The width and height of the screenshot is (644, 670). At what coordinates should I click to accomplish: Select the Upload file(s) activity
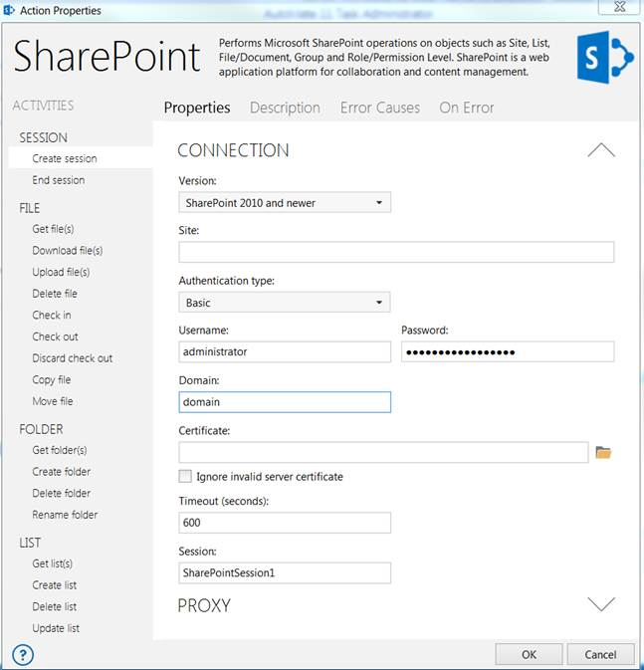[x=61, y=272]
